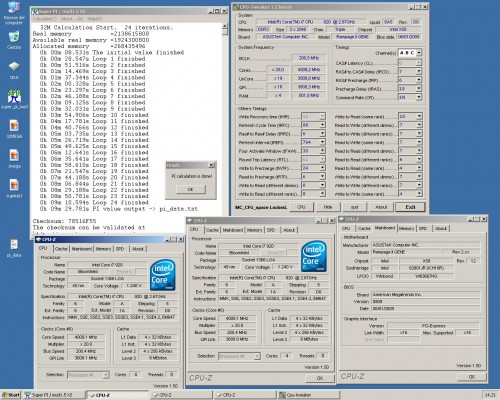Open the Read to Precharge (tRTP) dropdown
This screenshot has height=400, width=500.
click(x=322, y=176)
